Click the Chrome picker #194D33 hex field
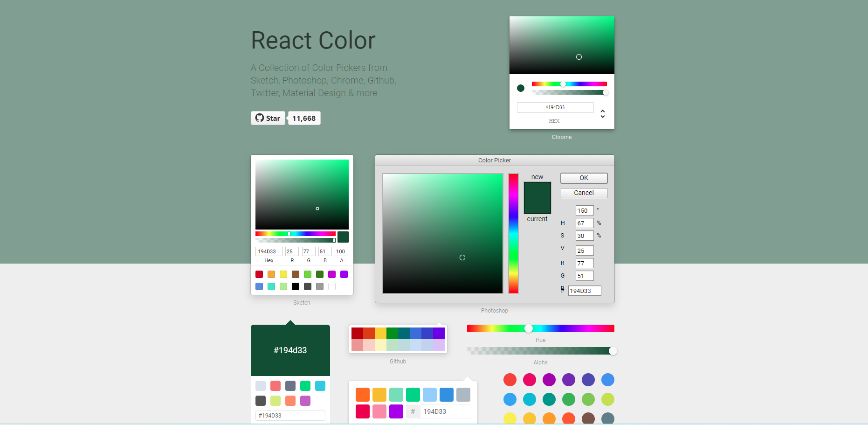The height and width of the screenshot is (425, 868). [x=555, y=107]
